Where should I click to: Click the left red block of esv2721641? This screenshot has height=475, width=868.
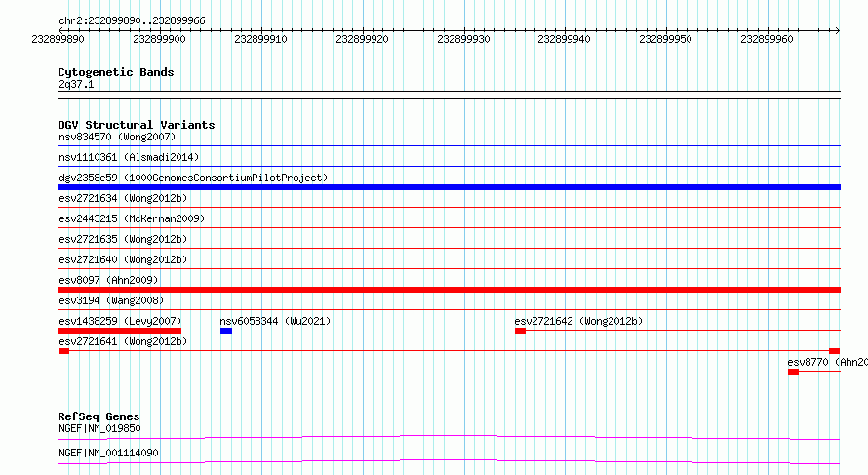(x=63, y=351)
